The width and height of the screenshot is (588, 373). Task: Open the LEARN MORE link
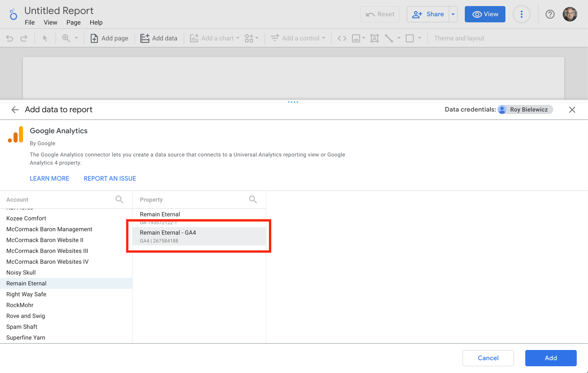[x=49, y=178]
